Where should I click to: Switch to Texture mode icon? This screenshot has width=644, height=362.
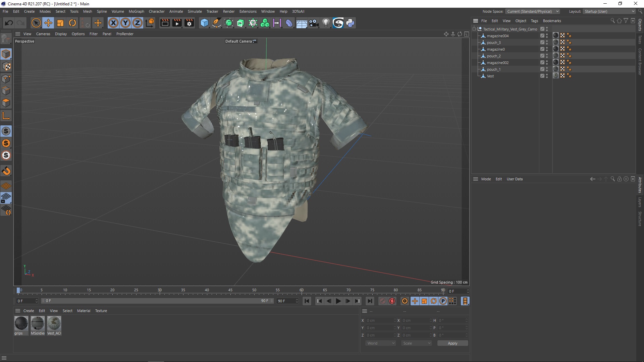(x=6, y=66)
